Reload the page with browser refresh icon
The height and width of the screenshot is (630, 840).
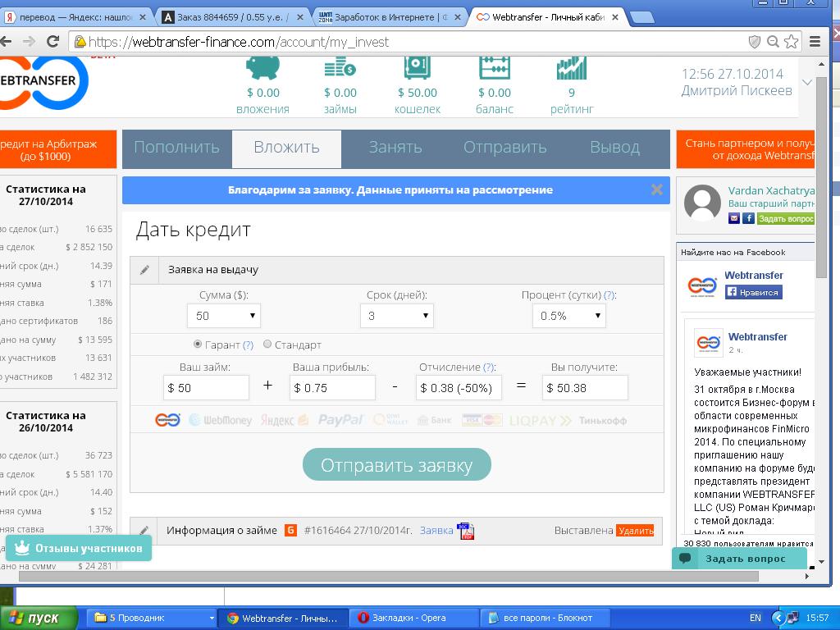52,41
